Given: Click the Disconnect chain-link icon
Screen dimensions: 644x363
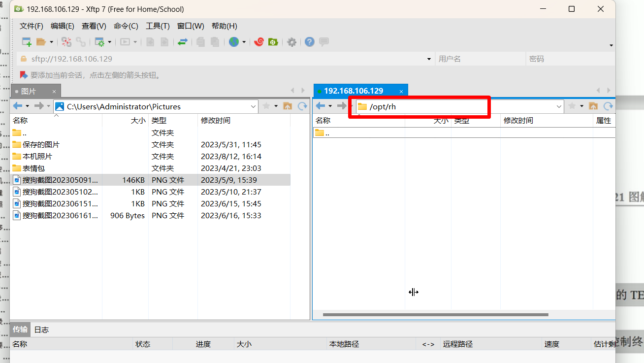Looking at the screenshot, I should click(x=80, y=42).
